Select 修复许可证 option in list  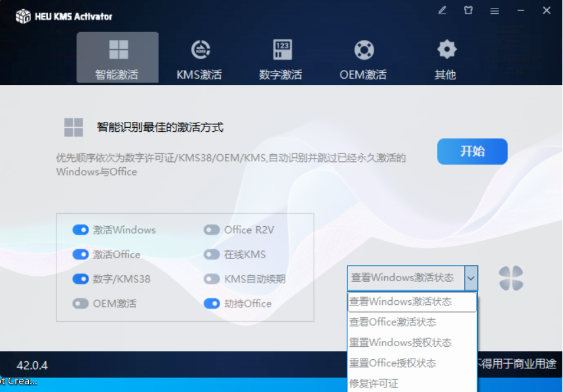(374, 383)
